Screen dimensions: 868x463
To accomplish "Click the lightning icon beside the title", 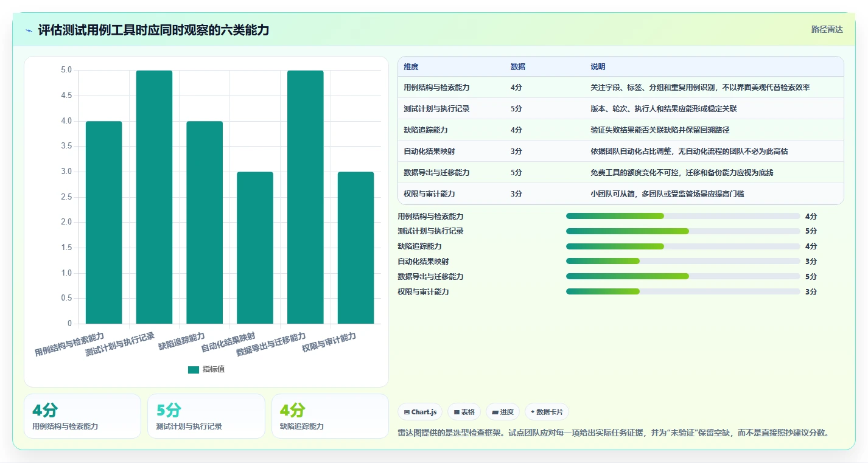I will click(29, 30).
